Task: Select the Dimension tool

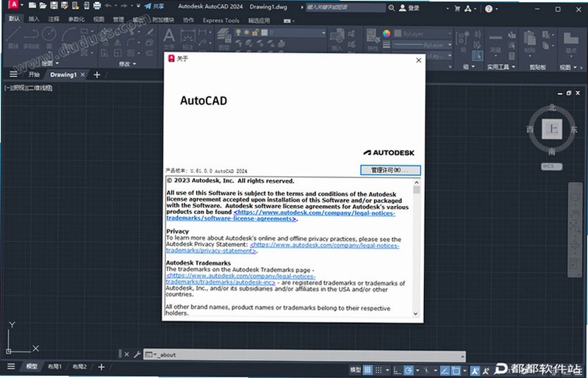Action: point(187,38)
